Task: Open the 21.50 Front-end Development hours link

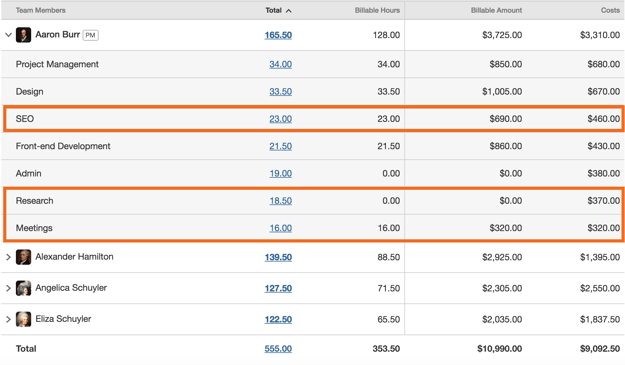Action: pos(281,146)
